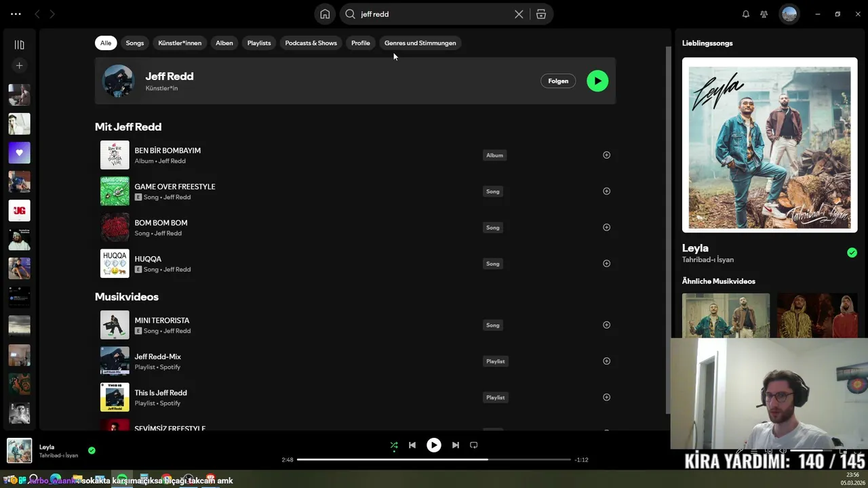868x488 pixels.
Task: Open now playing Leyla cover thumbnail
Action: pyautogui.click(x=19, y=451)
